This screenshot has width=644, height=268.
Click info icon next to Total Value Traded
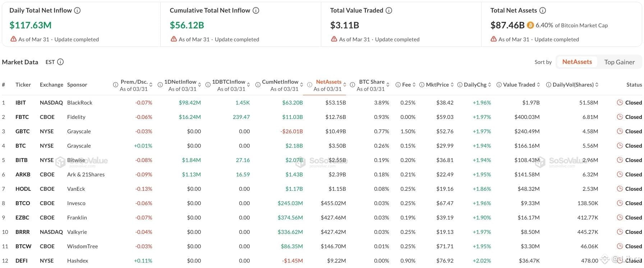(389, 10)
